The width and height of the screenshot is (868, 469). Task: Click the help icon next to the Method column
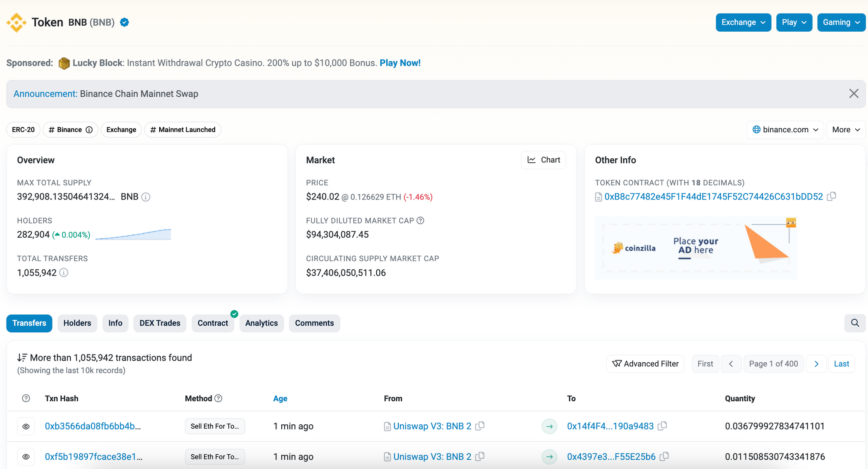click(218, 398)
